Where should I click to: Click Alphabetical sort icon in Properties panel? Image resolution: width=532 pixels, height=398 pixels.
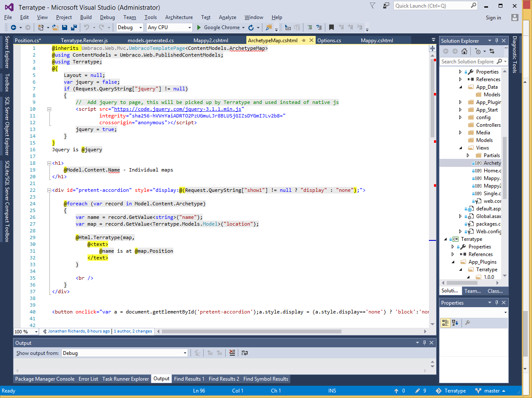pos(455,323)
